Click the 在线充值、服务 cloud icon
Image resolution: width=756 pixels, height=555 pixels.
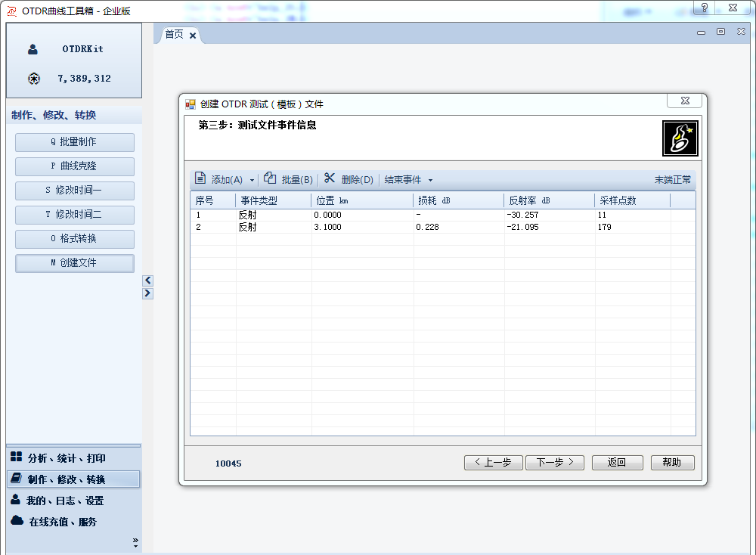(x=17, y=521)
